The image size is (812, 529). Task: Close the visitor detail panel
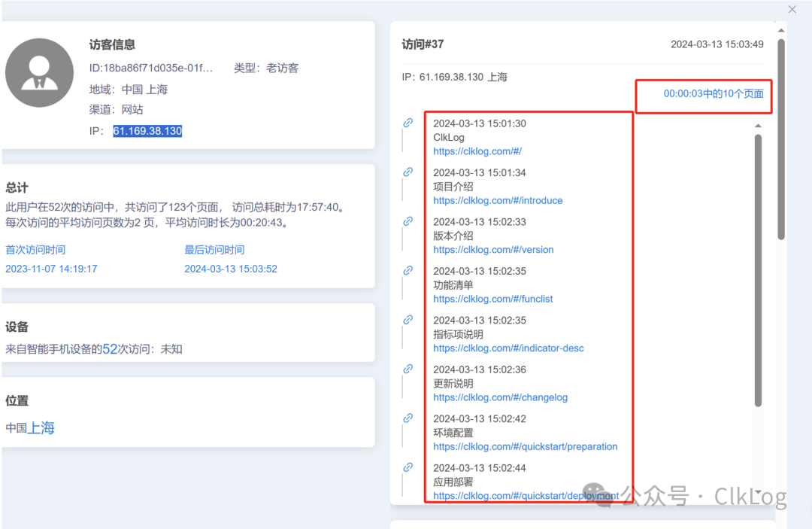point(792,9)
